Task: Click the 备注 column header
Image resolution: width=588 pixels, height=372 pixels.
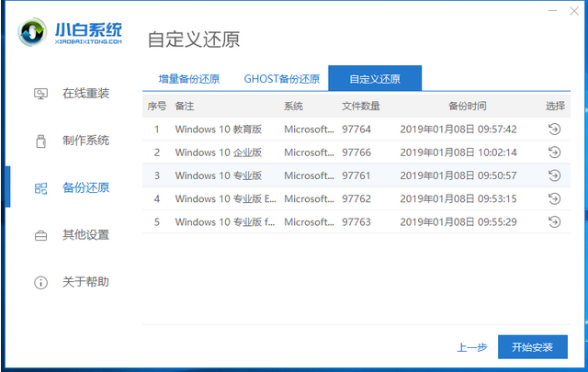Action: 184,107
